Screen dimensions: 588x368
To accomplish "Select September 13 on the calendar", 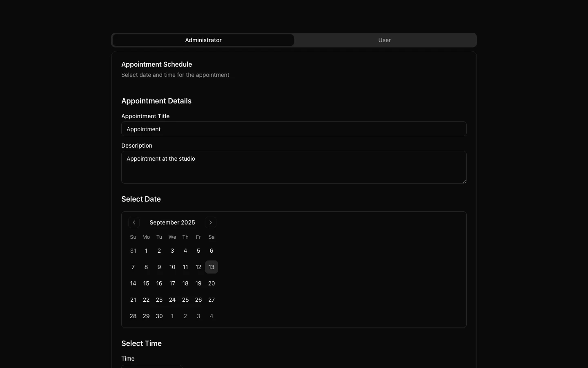I will click(212, 267).
